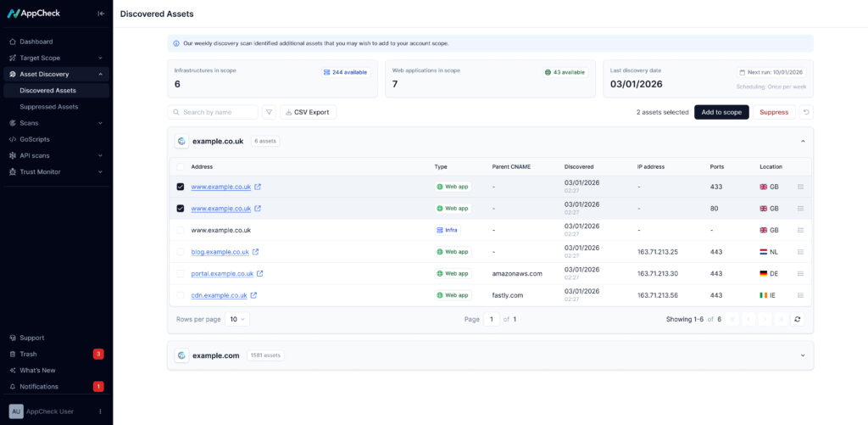Click the Add to scope button
Image resolution: width=868 pixels, height=425 pixels.
click(x=721, y=112)
